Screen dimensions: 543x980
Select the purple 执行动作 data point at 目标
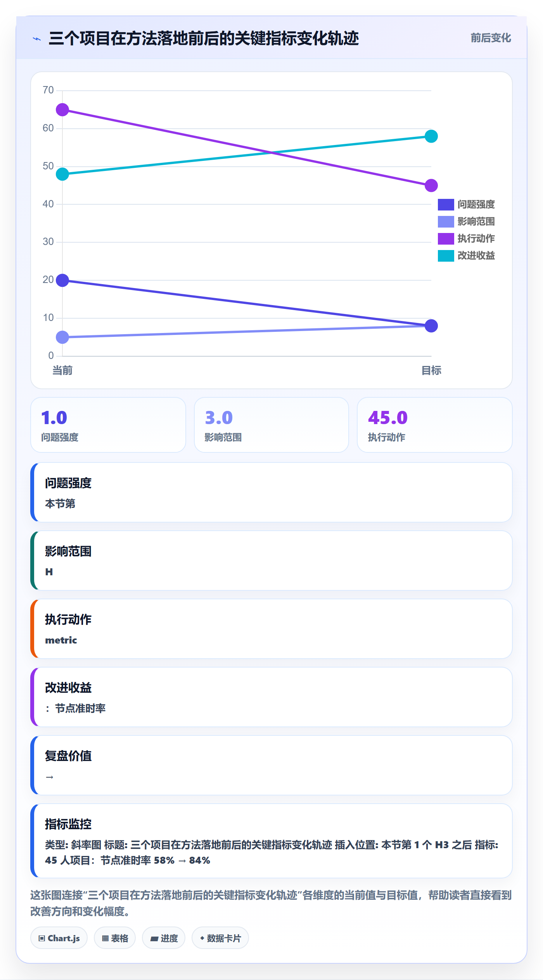click(x=431, y=185)
